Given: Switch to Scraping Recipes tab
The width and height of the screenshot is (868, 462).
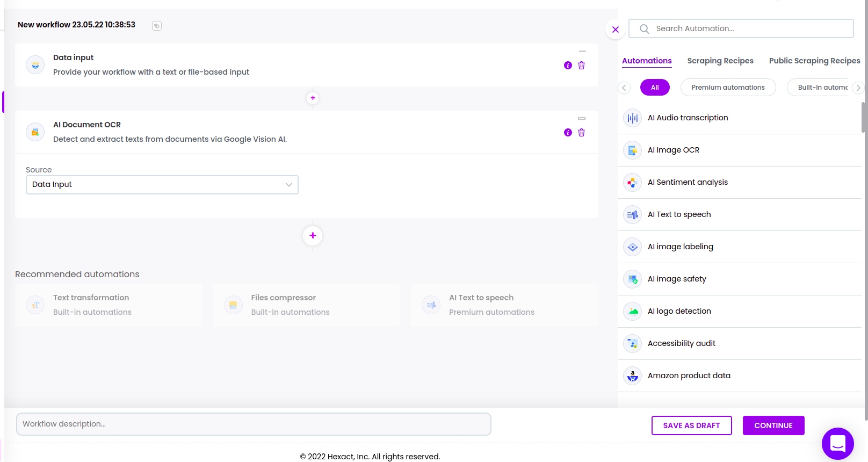Looking at the screenshot, I should pyautogui.click(x=720, y=61).
